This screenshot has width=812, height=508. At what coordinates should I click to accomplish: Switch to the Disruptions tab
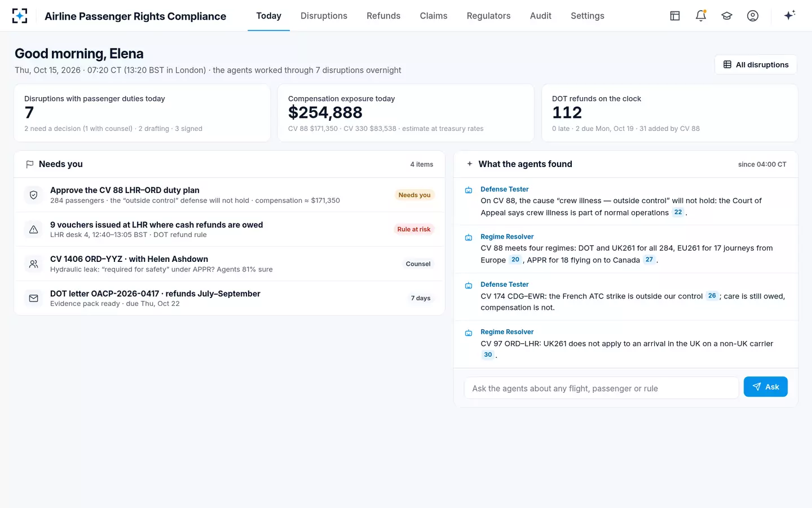(x=324, y=16)
